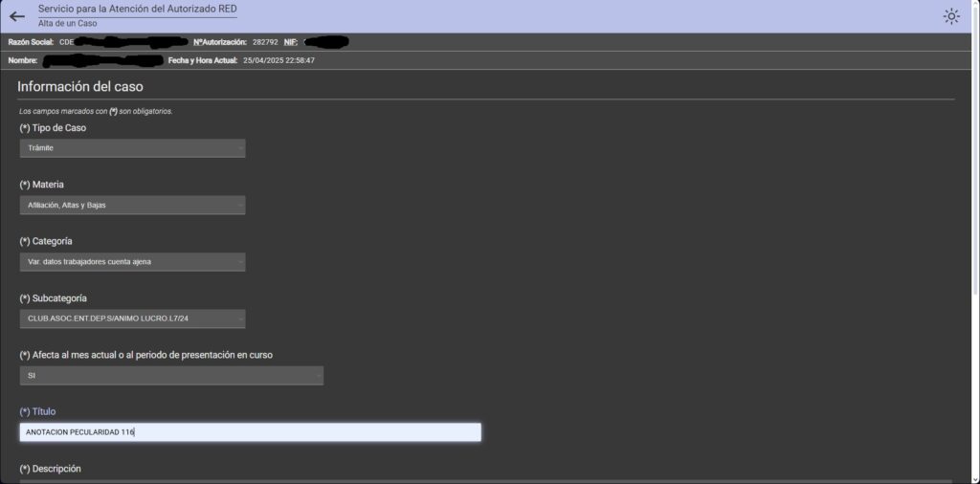This screenshot has width=980, height=484.
Task: Toggle the light/dark theme sun icon
Action: tap(950, 15)
